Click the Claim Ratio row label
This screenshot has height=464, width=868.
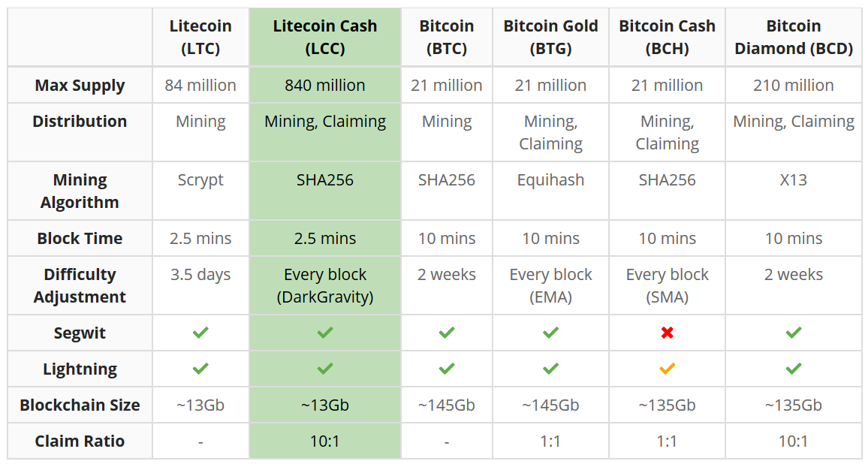(80, 441)
